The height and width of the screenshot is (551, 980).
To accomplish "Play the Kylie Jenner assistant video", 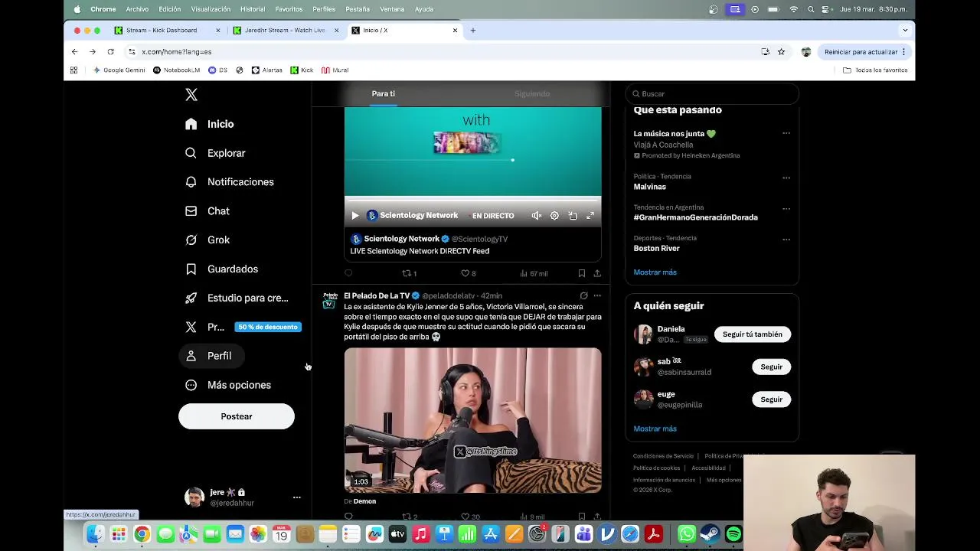I will [472, 421].
